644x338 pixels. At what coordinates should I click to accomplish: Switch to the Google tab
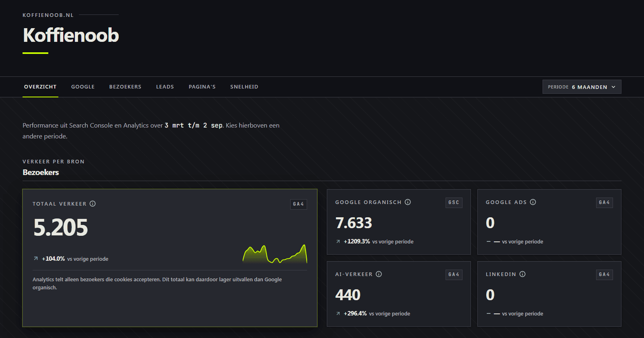83,87
